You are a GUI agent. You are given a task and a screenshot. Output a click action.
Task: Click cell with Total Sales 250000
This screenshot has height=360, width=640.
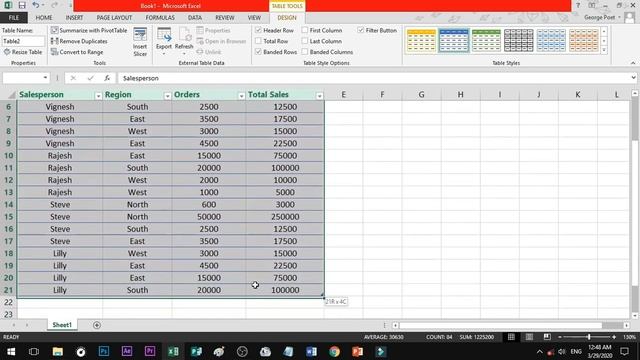pyautogui.click(x=285, y=217)
